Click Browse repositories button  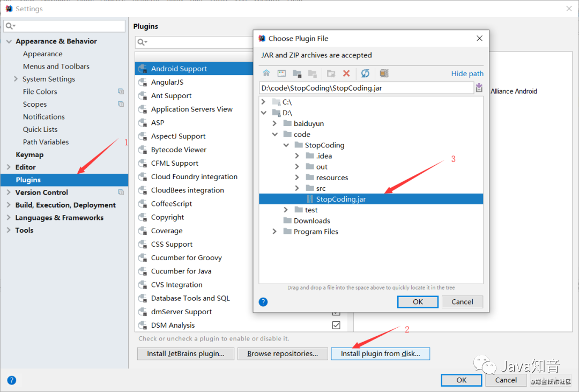pos(283,353)
